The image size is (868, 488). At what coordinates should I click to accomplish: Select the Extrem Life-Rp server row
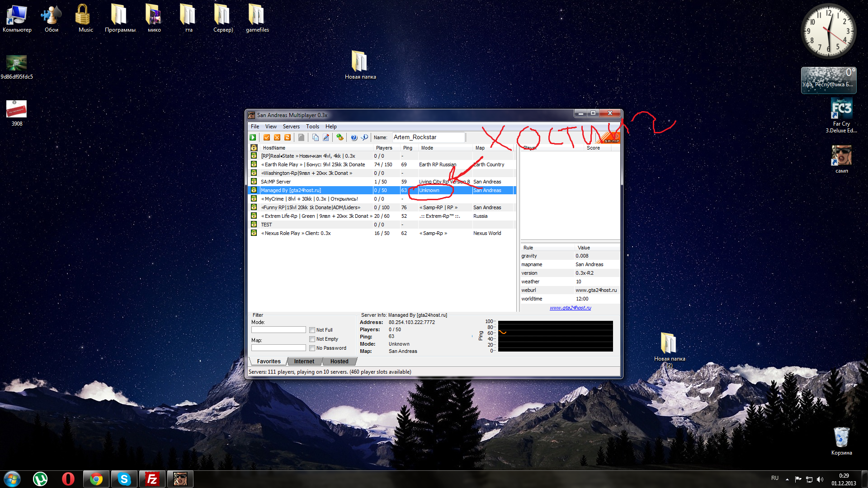[x=382, y=216]
